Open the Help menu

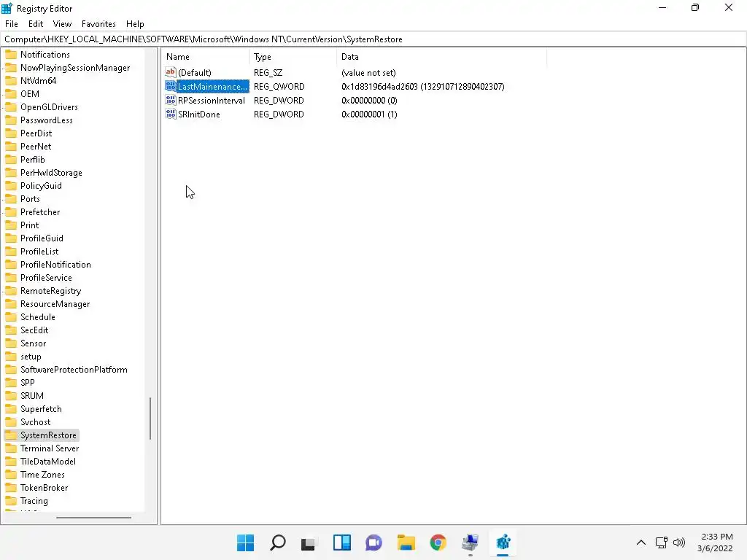click(x=135, y=24)
